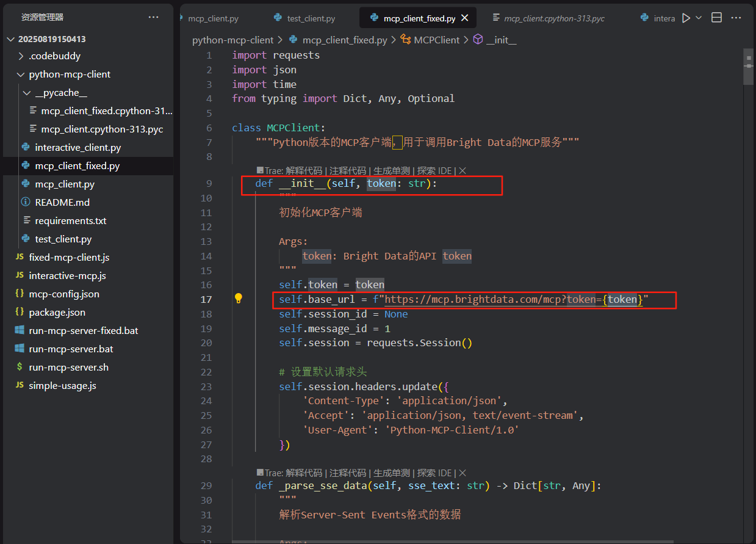
Task: Click 生成单测 above __init__ method
Action: (x=392, y=171)
